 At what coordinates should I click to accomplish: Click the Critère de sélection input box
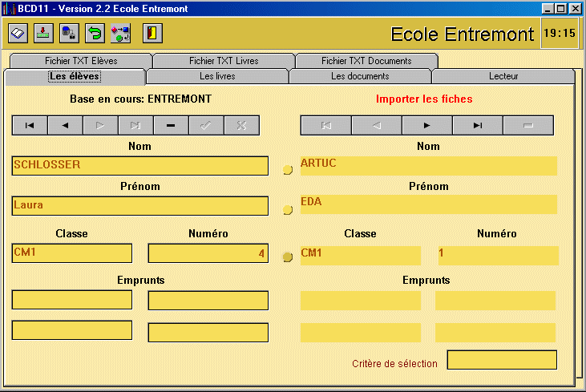pos(501,360)
